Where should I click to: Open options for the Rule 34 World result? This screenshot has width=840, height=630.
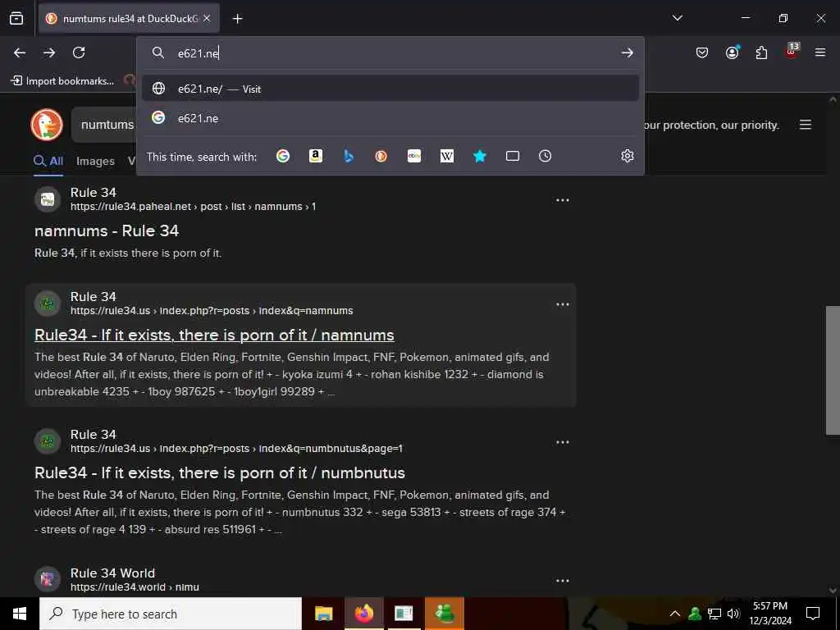tap(563, 580)
